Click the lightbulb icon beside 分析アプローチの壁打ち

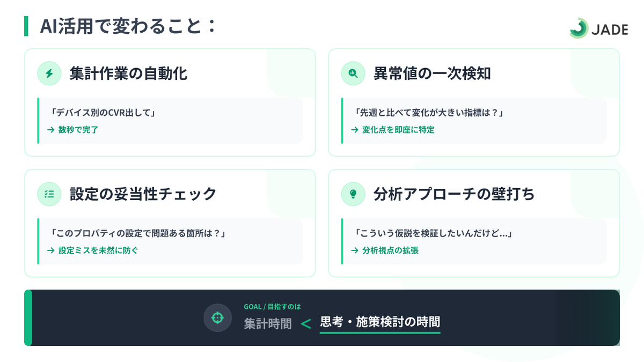[353, 194]
